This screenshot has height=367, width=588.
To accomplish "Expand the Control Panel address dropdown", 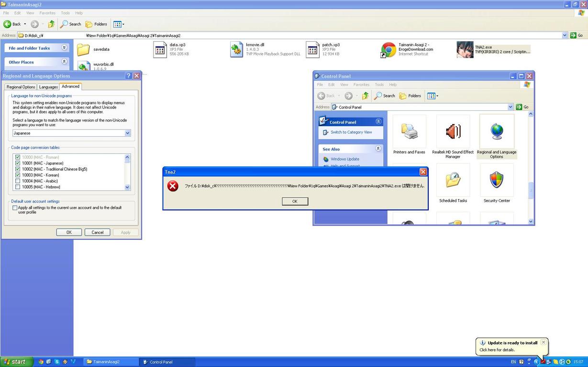I will [x=510, y=107].
